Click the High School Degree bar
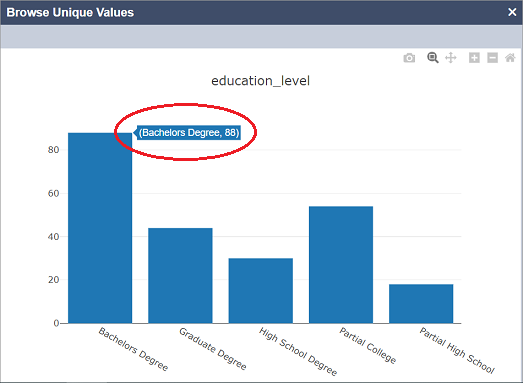 point(261,291)
